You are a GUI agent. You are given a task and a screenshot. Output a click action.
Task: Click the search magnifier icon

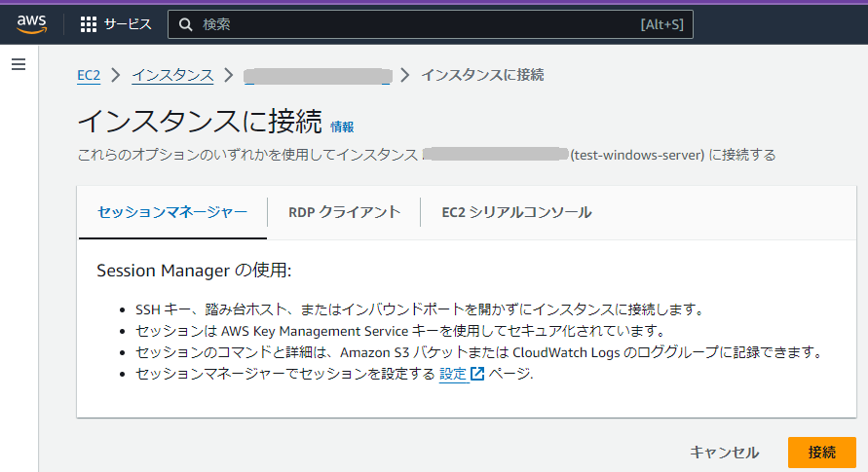(185, 24)
